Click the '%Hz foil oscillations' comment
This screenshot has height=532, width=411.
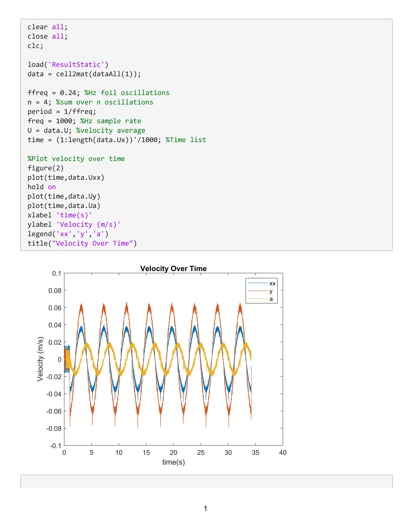(x=127, y=93)
